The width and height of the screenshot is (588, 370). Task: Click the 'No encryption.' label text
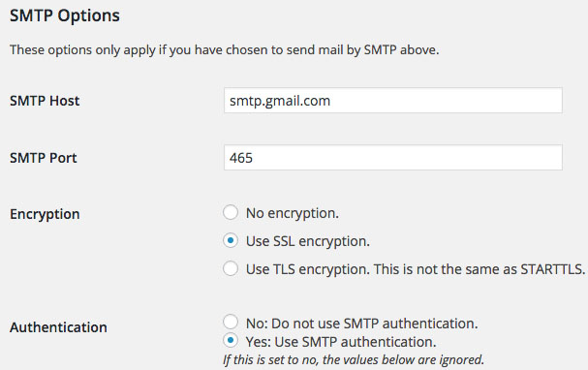[x=293, y=213]
